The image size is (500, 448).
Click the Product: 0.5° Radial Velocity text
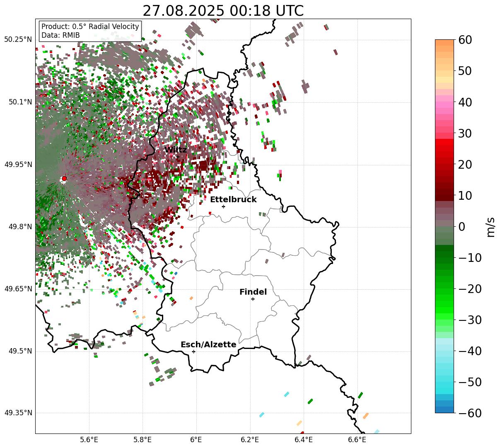click(90, 27)
